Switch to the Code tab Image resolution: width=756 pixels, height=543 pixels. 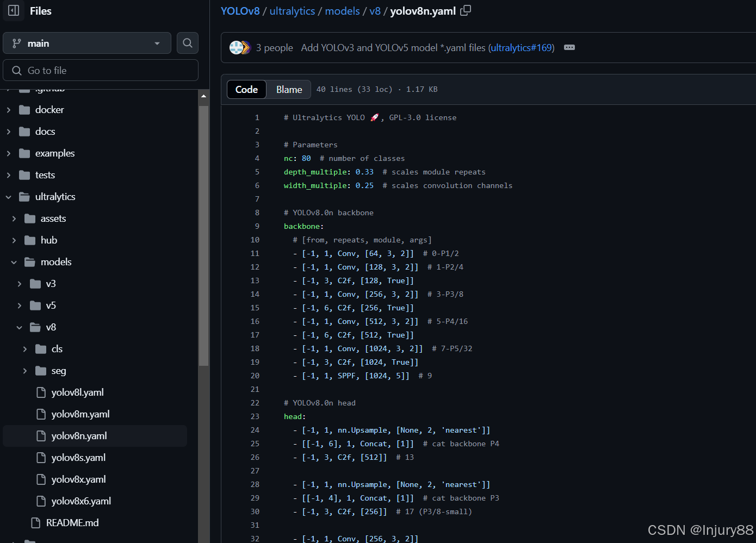246,89
